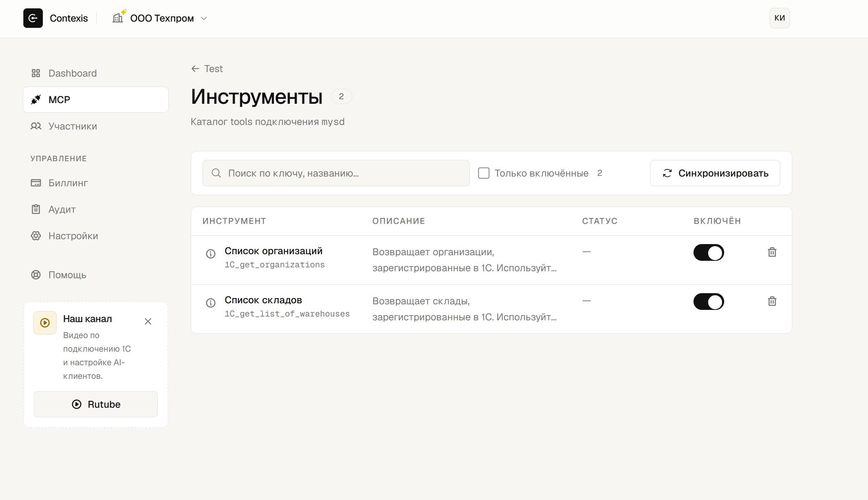868x500 pixels.
Task: Click the Синхронизировать button
Action: coord(715,173)
